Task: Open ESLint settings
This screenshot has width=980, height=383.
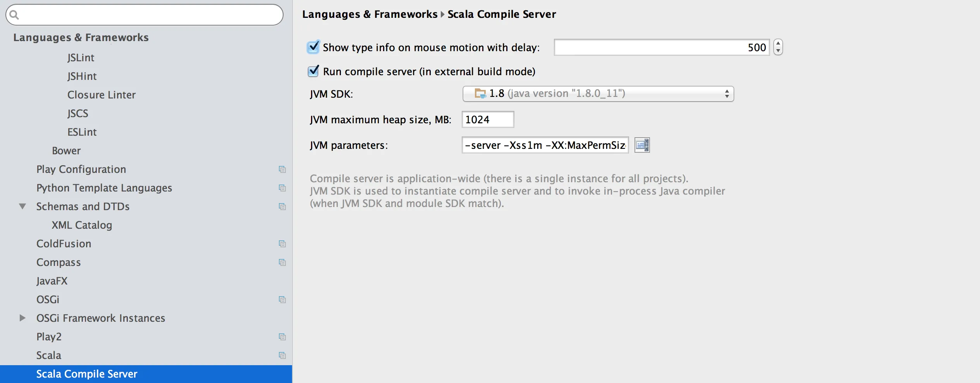Action: (x=82, y=132)
